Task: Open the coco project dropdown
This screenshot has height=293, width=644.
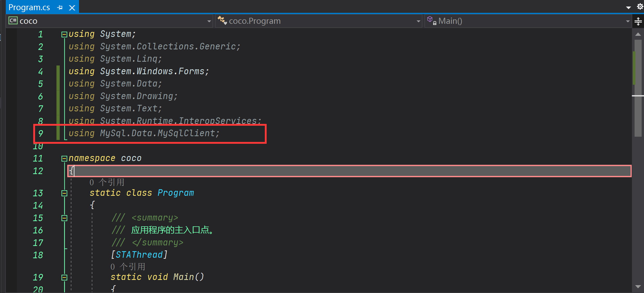Action: tap(209, 21)
